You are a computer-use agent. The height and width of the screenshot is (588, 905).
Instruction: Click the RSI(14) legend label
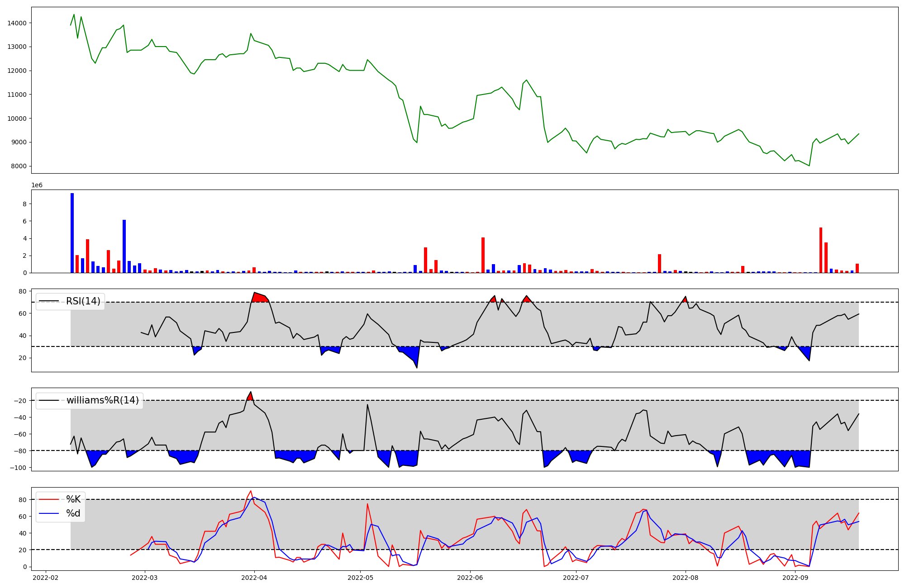[x=83, y=301]
